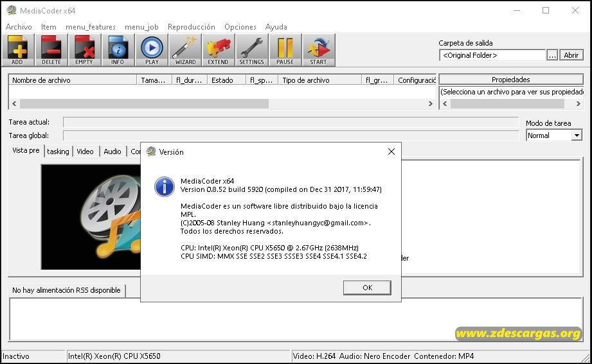Open SETTINGS wrench icon
Screen dimensions: 592x364
coord(252,50)
